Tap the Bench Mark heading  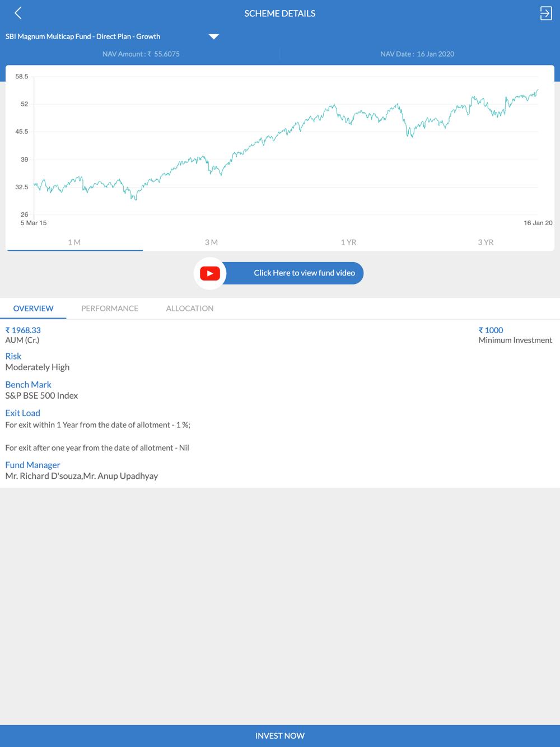click(28, 385)
